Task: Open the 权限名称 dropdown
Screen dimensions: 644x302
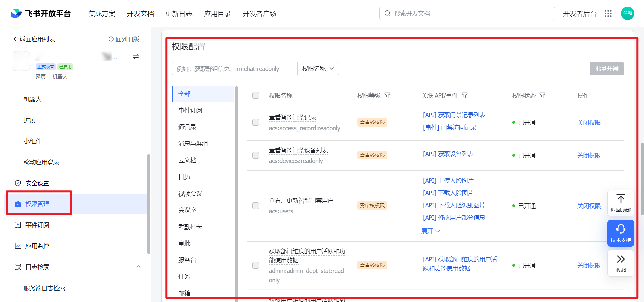Action: [318, 68]
